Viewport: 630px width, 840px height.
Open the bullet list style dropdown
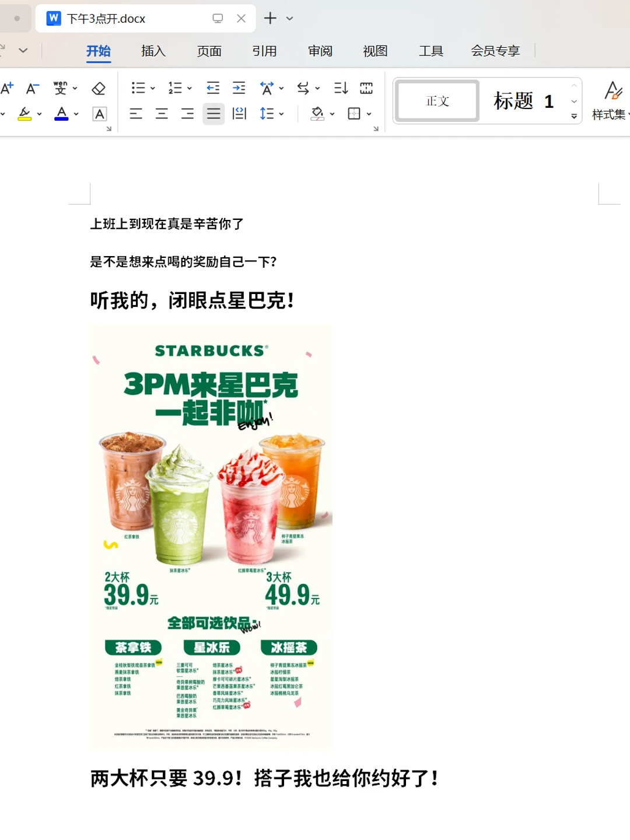click(x=153, y=89)
